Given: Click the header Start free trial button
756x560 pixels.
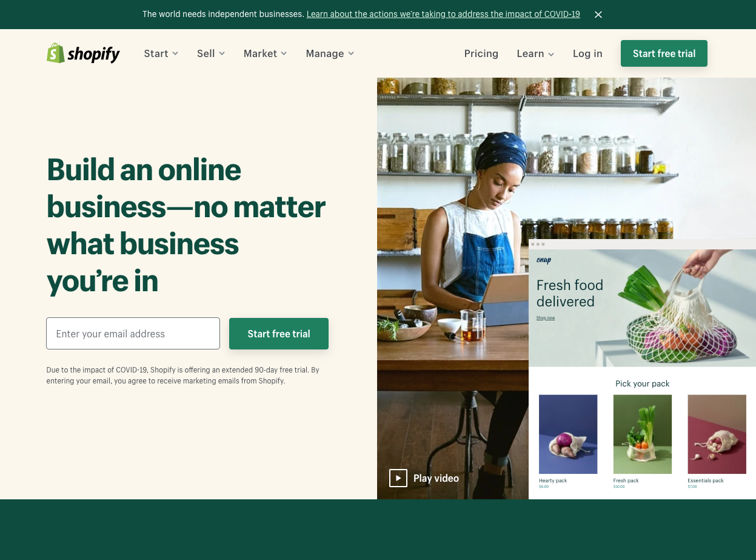Looking at the screenshot, I should [664, 53].
